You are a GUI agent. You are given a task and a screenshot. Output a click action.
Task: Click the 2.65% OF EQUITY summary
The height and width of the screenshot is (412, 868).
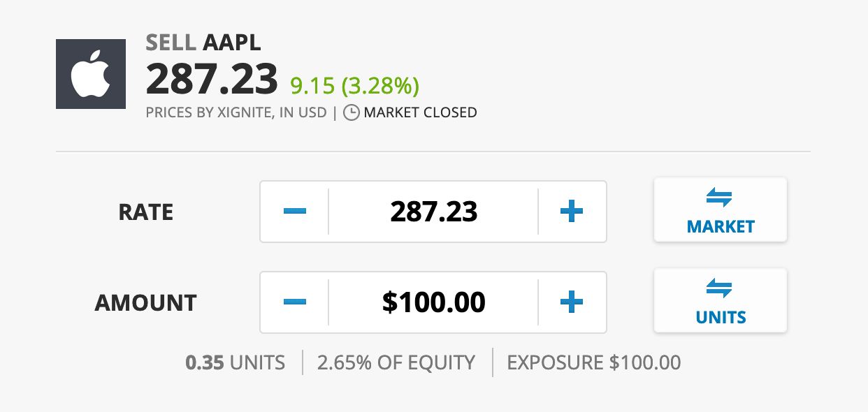point(396,363)
